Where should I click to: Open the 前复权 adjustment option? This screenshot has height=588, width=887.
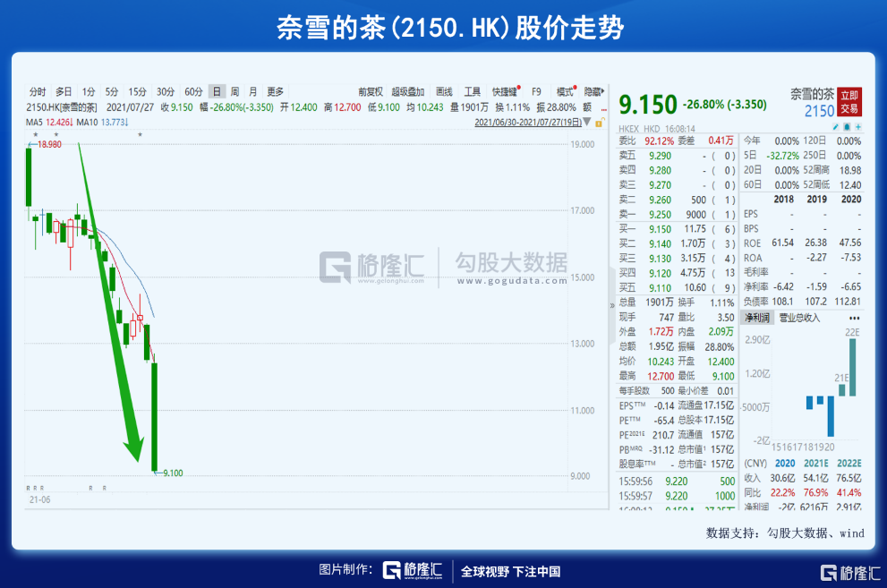click(x=371, y=91)
